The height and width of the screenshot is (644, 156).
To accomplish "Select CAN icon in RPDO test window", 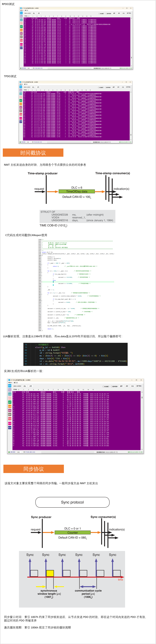I will pyautogui.click(x=21, y=30).
